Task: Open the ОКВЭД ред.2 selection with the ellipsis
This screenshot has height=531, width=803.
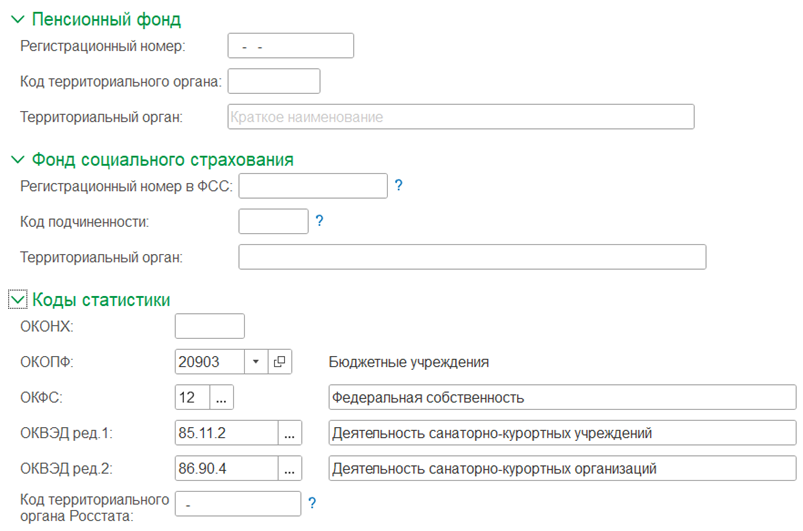Action: pyautogui.click(x=290, y=469)
